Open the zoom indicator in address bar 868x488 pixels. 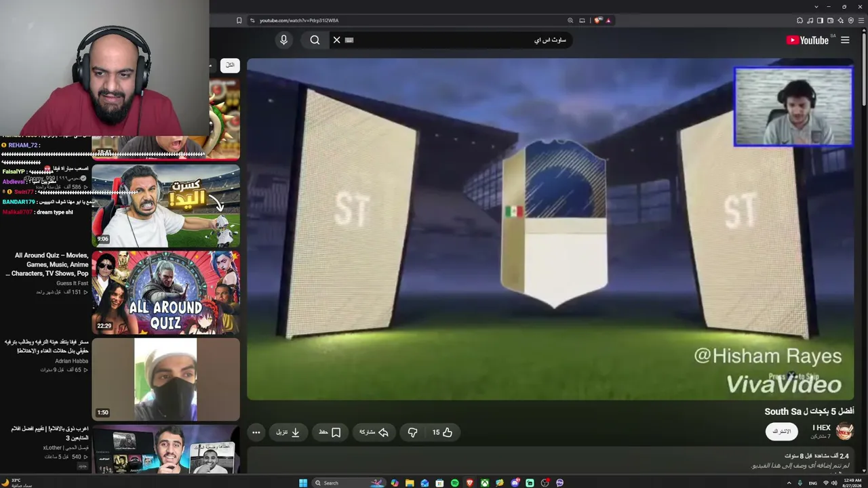point(570,20)
